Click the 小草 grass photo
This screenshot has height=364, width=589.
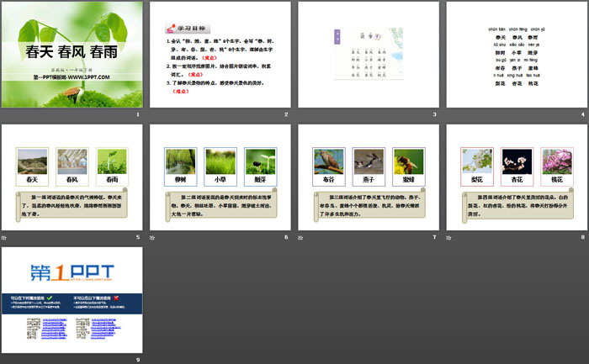point(220,161)
